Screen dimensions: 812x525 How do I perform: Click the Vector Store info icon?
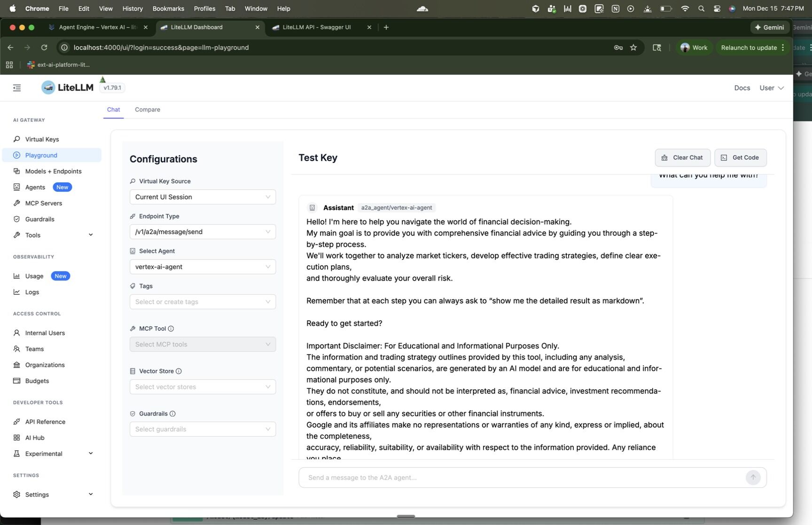(x=179, y=371)
